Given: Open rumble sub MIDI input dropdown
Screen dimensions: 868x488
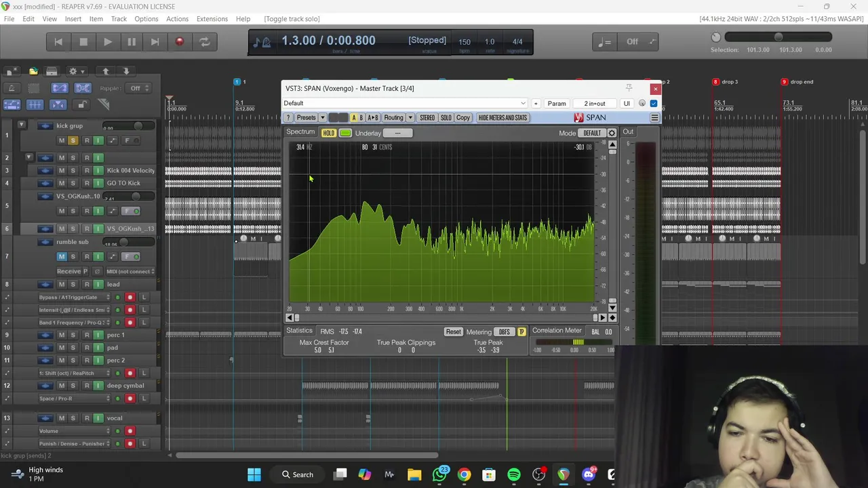Looking at the screenshot, I should (130, 272).
